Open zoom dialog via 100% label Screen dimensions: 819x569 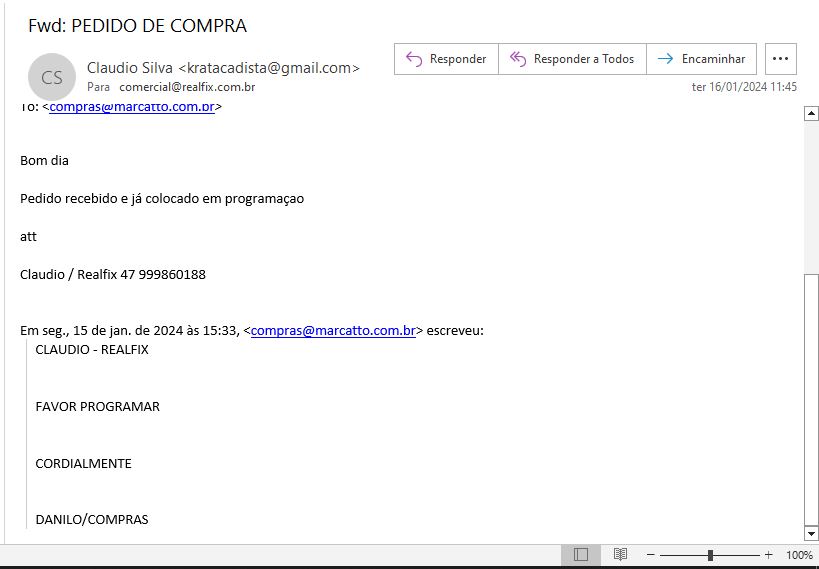tap(799, 555)
